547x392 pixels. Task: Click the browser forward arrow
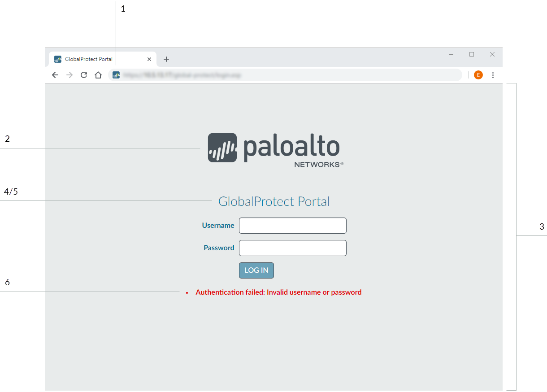point(69,75)
